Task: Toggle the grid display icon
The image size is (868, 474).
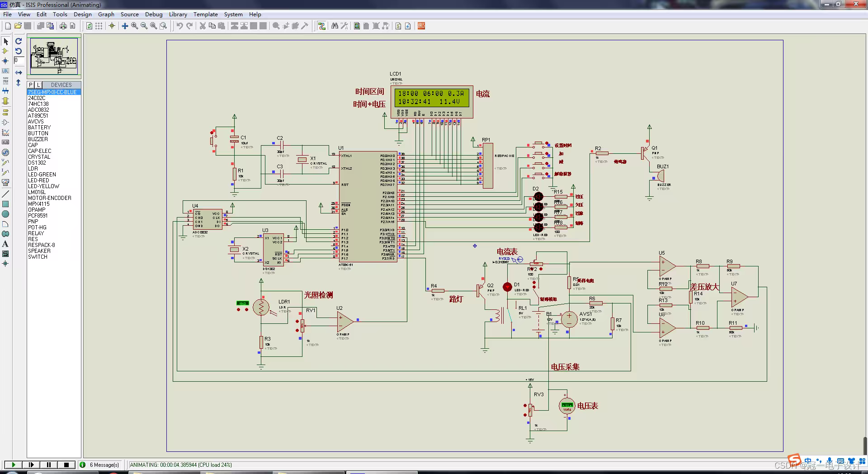Action: click(x=99, y=26)
